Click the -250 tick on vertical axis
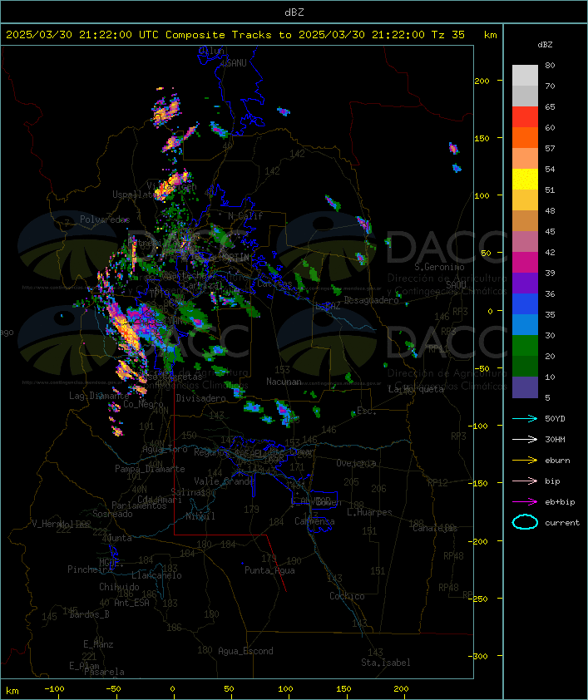588x700 pixels. (x=480, y=599)
